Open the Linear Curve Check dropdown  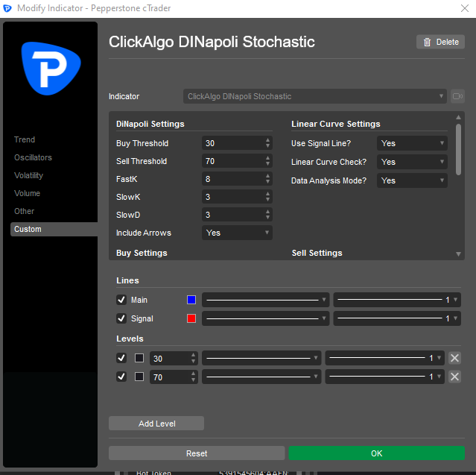(412, 162)
